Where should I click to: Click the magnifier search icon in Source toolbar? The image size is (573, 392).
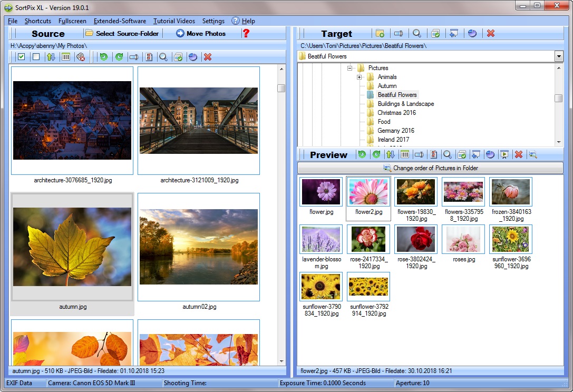coord(163,57)
